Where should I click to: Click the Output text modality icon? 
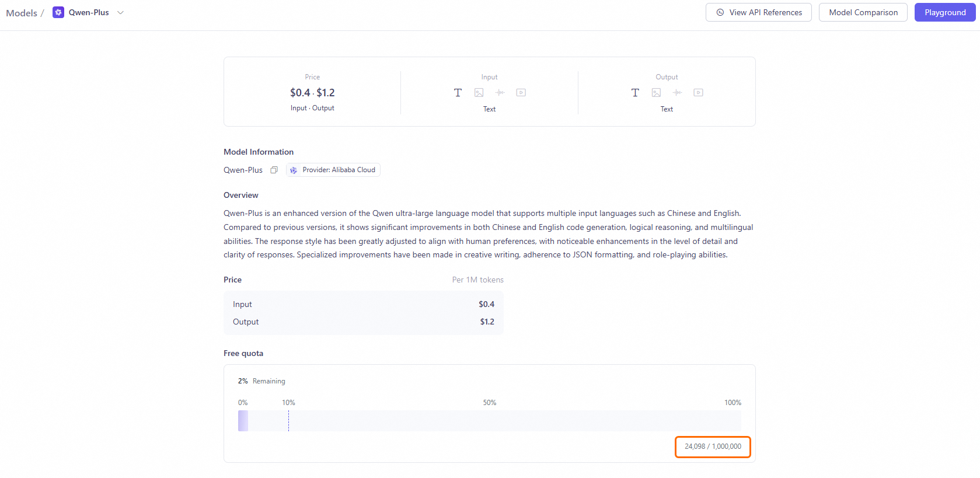[635, 92]
